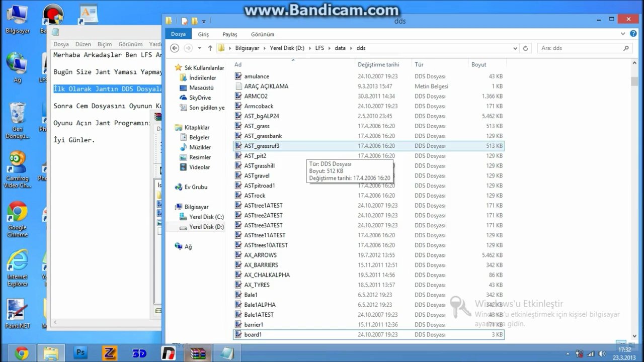Open Notepad's Biçim menu
The image size is (644, 362).
[105, 44]
